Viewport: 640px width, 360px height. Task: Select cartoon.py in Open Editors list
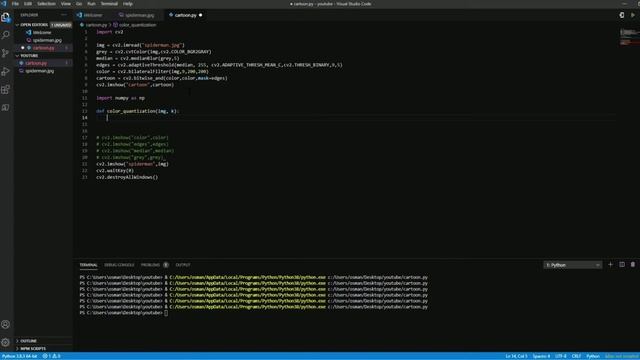pos(44,48)
